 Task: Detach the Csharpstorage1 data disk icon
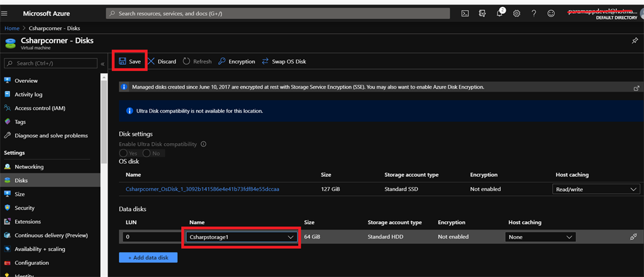pos(633,237)
